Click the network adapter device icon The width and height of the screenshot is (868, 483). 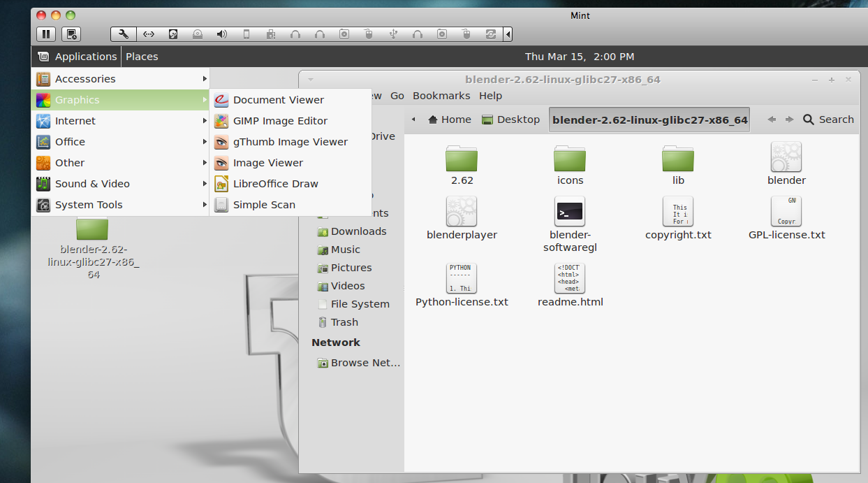[149, 34]
